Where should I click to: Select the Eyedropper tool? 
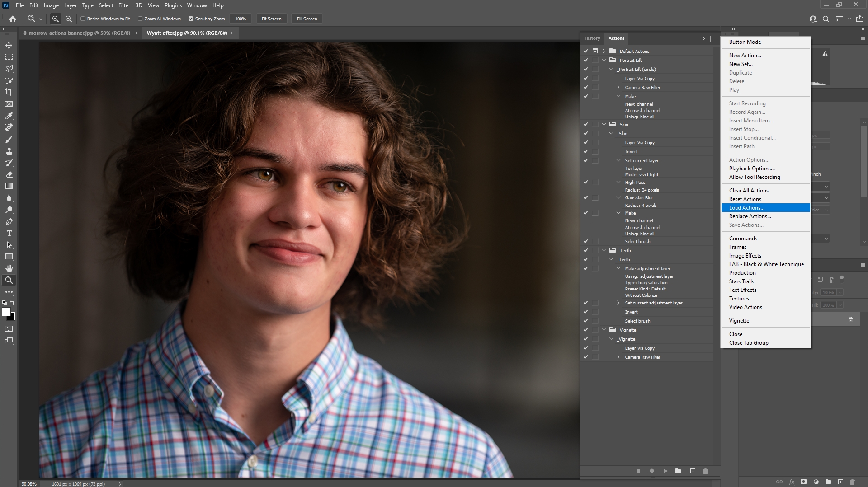tap(9, 116)
